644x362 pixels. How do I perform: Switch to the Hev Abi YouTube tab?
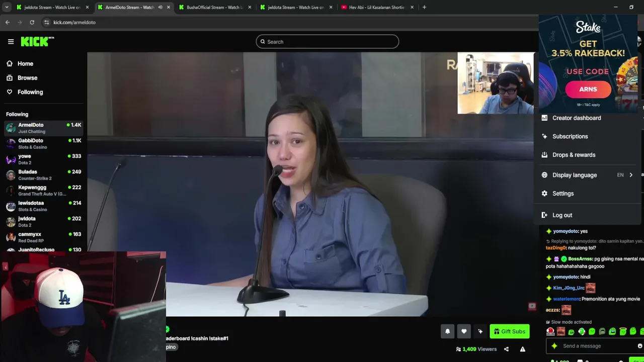click(377, 7)
